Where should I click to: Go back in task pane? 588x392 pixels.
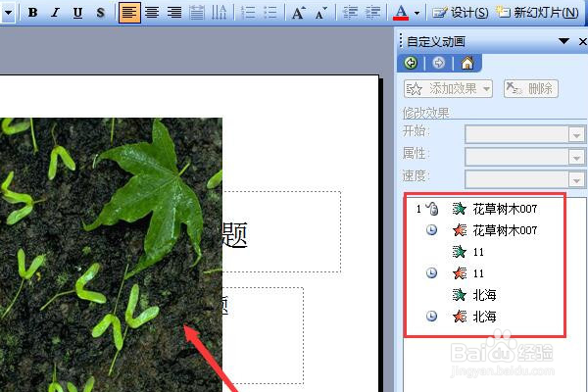tap(411, 63)
